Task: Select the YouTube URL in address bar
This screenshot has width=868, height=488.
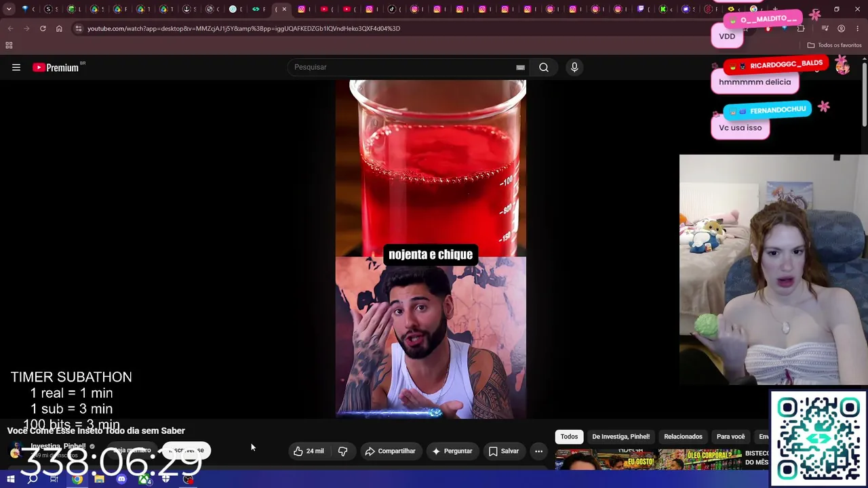Action: 243,28
